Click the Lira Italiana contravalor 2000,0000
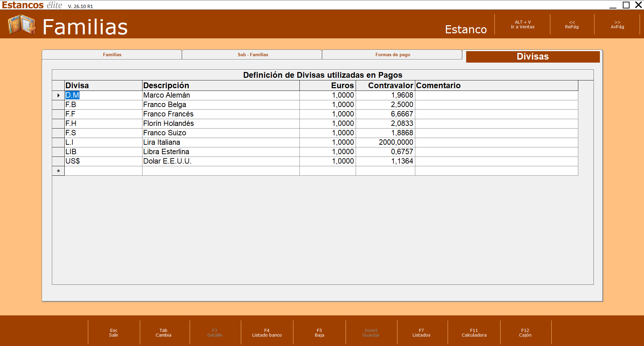 (x=385, y=142)
